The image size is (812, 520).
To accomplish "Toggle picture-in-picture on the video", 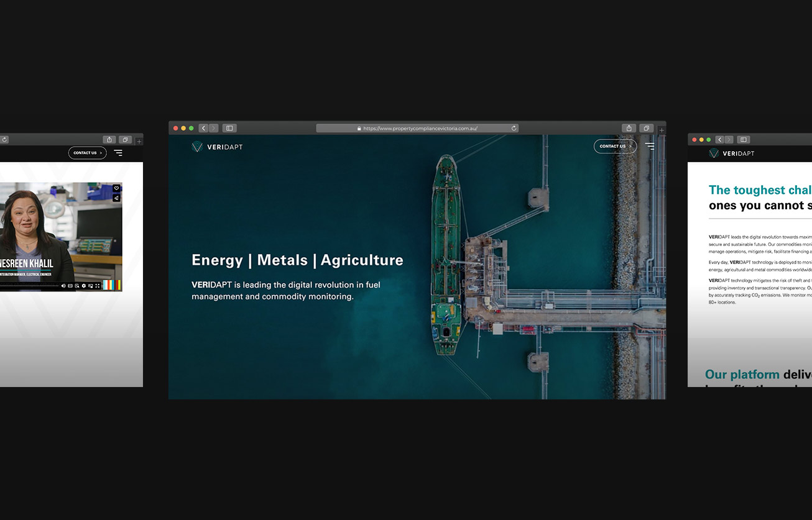I will (91, 286).
